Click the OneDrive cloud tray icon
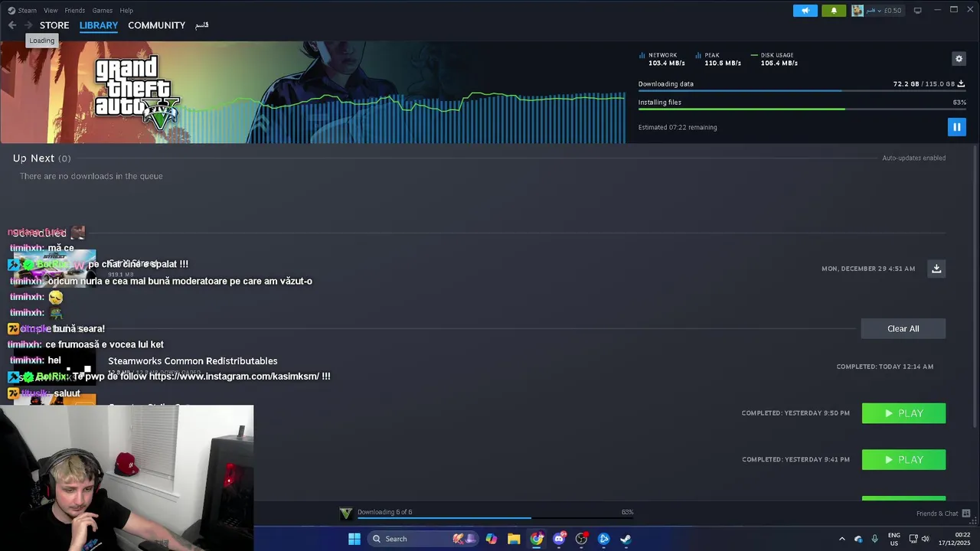980x551 pixels. click(x=858, y=539)
